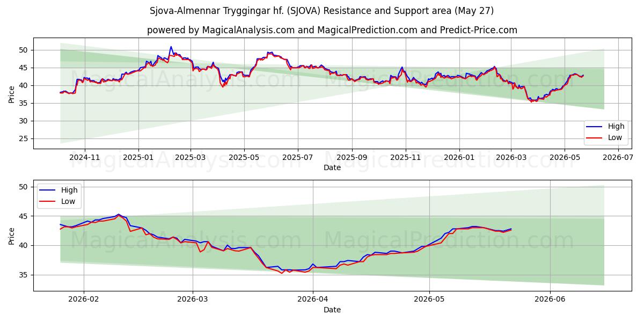The width and height of the screenshot is (644, 322).
Task: Click the '30' price tick label
Action: coord(24,121)
